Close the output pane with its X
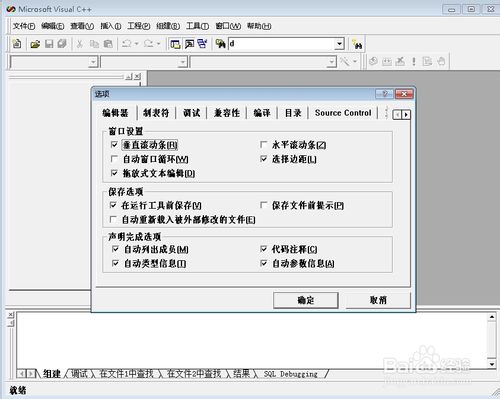Screen dimensions: 500x399 click(11, 315)
